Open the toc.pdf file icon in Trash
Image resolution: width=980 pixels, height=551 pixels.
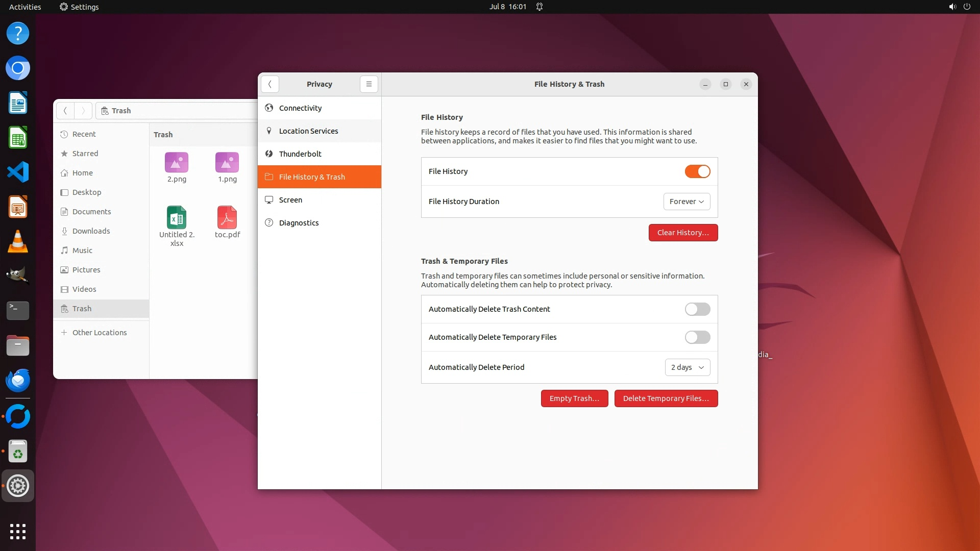[227, 218]
